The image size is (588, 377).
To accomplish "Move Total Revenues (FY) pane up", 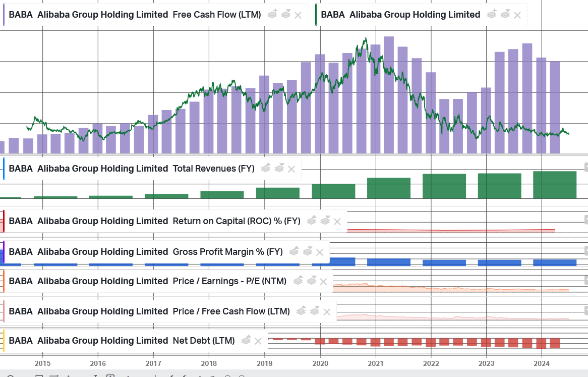I will click(265, 168).
